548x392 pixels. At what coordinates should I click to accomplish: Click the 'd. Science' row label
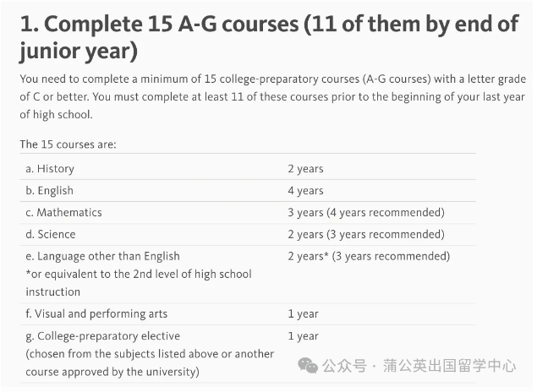point(51,234)
